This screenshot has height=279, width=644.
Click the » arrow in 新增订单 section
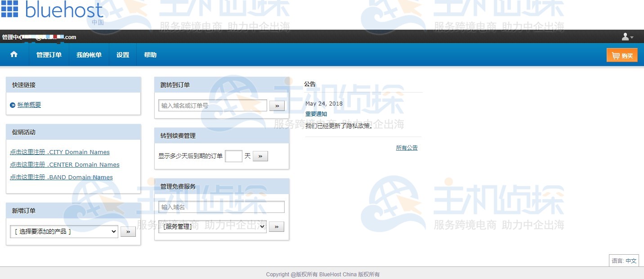pyautogui.click(x=128, y=231)
